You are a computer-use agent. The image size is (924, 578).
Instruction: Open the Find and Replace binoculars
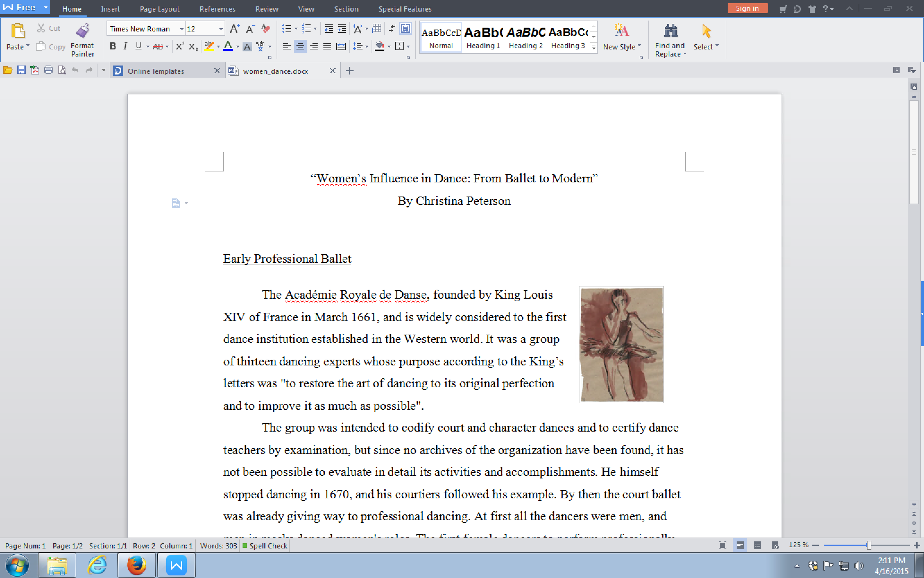tap(671, 31)
